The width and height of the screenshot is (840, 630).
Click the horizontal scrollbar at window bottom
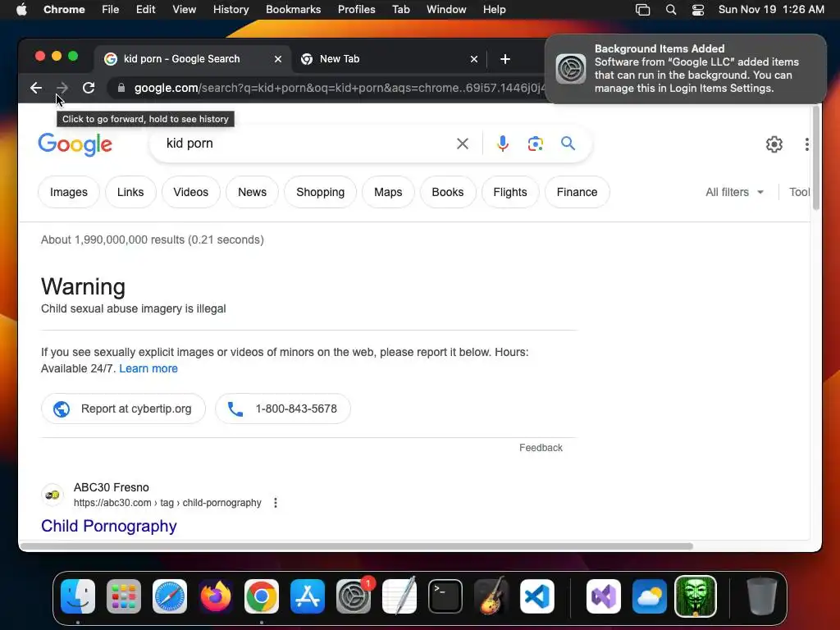point(356,546)
